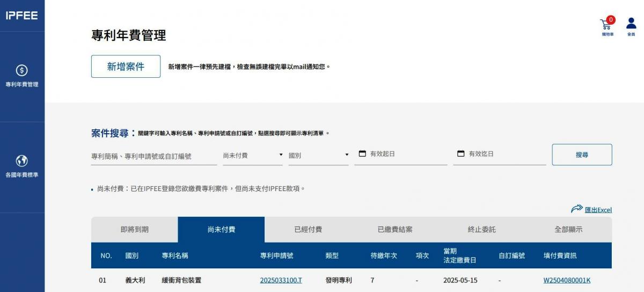
Task: Switch to the 即將到期 tab
Action: point(134,230)
